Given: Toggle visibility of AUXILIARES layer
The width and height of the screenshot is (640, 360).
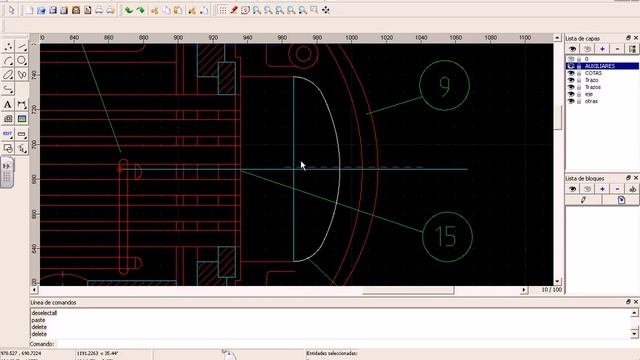Looking at the screenshot, I should click(x=571, y=66).
